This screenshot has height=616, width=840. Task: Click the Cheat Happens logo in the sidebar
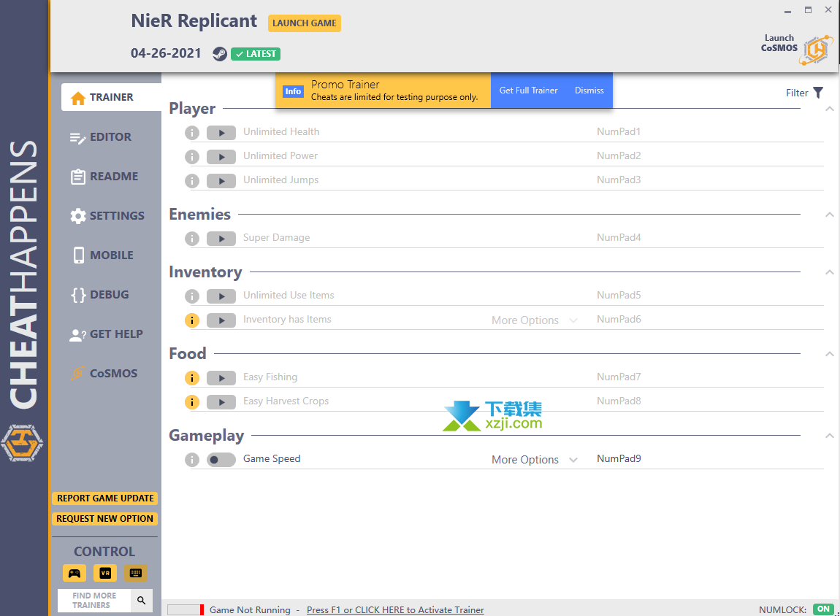coord(22,443)
